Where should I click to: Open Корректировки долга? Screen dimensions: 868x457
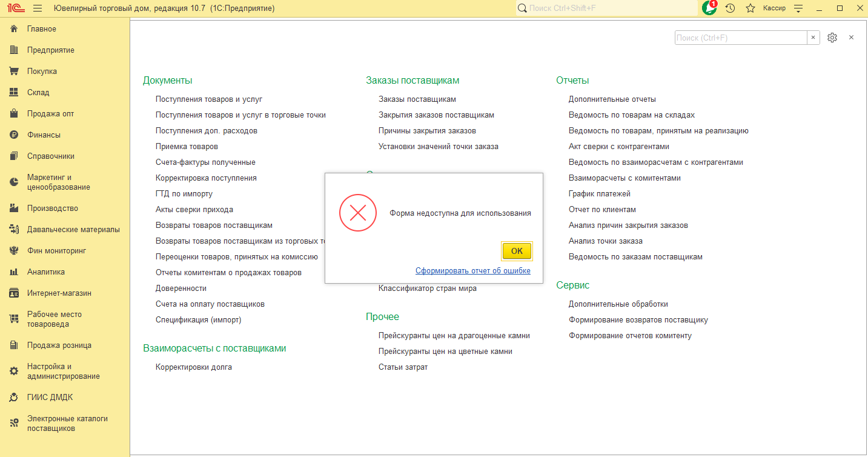coord(194,367)
